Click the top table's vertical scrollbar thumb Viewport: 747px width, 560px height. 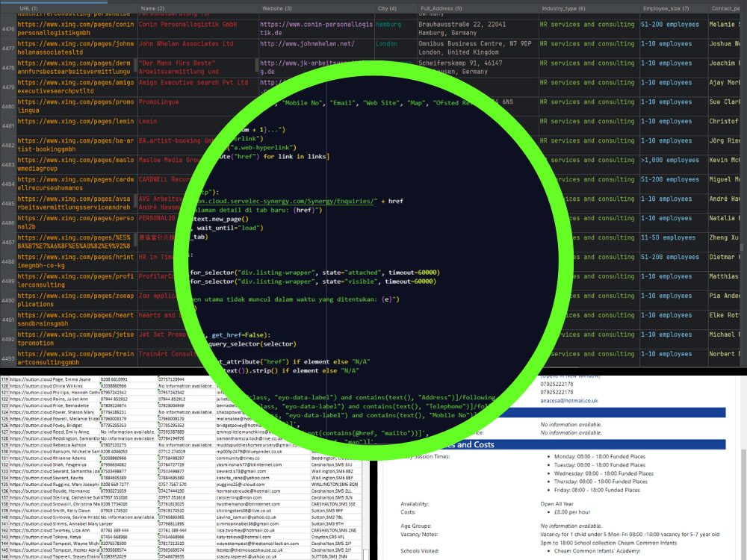tap(741, 247)
